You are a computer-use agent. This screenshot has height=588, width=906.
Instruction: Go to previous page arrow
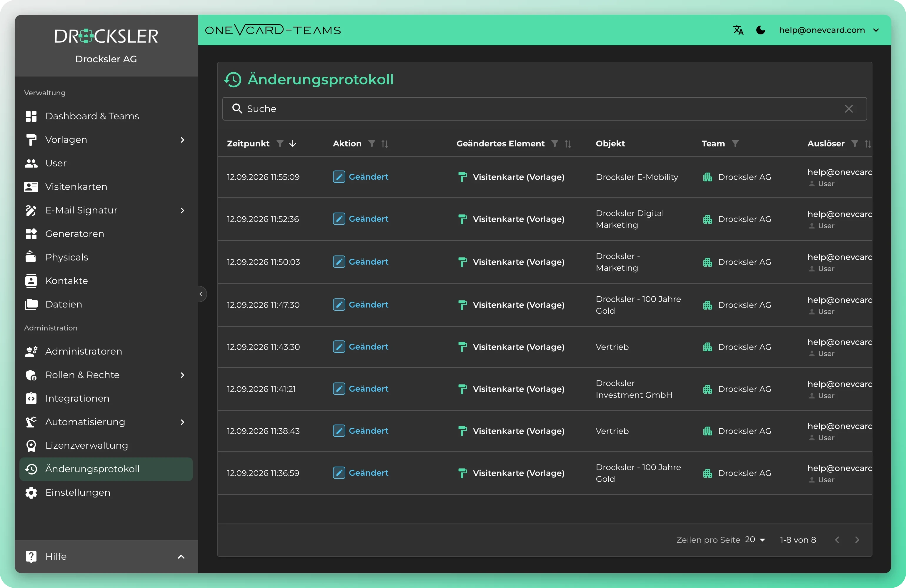pyautogui.click(x=837, y=540)
